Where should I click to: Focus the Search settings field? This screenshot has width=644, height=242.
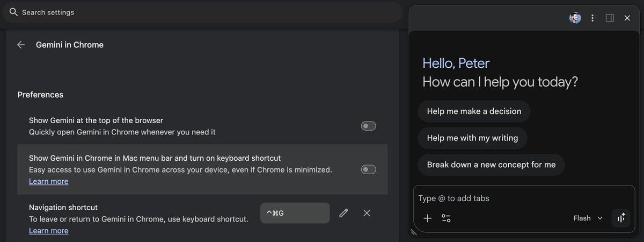coord(202,12)
